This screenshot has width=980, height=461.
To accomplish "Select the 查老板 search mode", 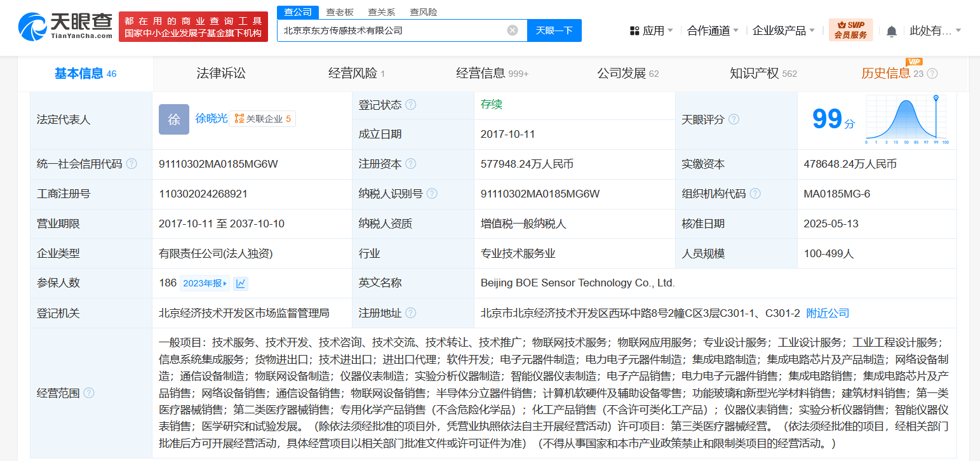I will (x=340, y=12).
